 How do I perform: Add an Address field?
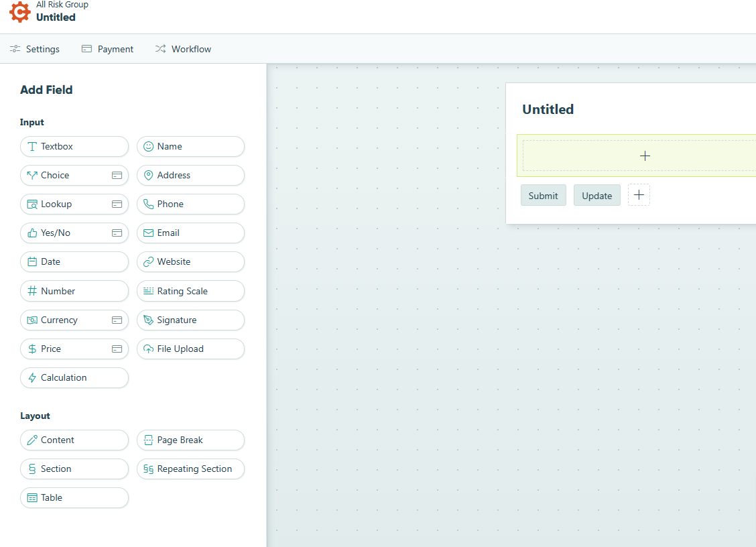[190, 175]
